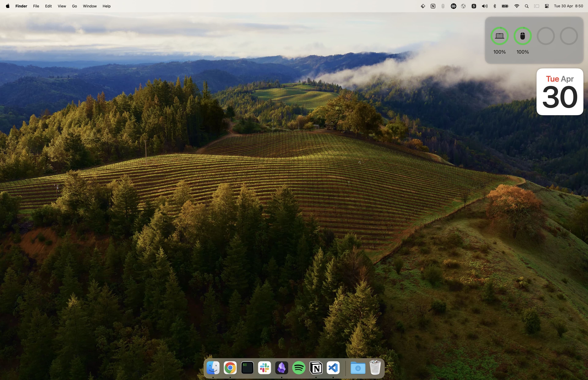The width and height of the screenshot is (588, 380).
Task: Open Notion from the Dock
Action: point(316,368)
